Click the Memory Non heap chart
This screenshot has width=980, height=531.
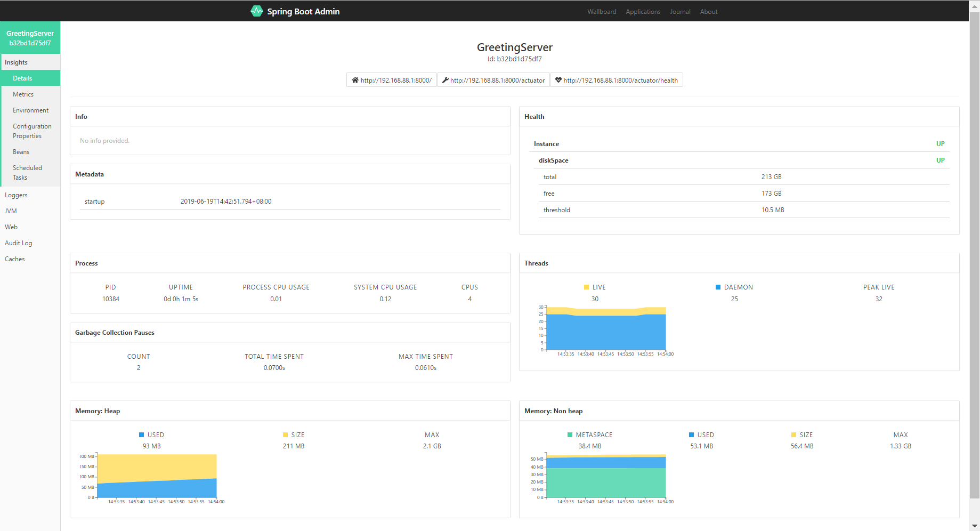pyautogui.click(x=606, y=476)
